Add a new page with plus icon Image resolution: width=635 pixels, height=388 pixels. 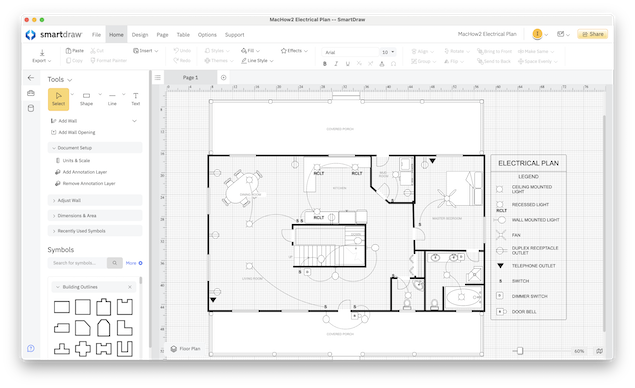point(224,77)
